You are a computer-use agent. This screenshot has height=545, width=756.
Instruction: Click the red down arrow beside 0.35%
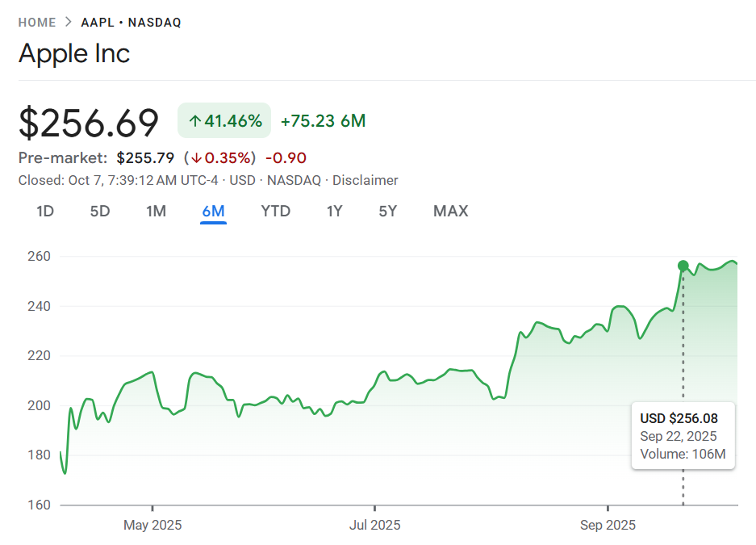pos(196,157)
